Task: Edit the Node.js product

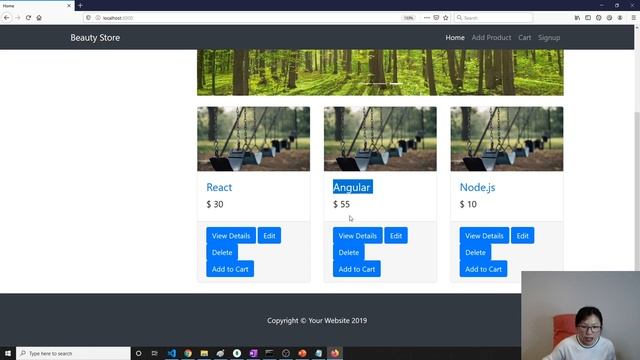Action: (x=522, y=236)
